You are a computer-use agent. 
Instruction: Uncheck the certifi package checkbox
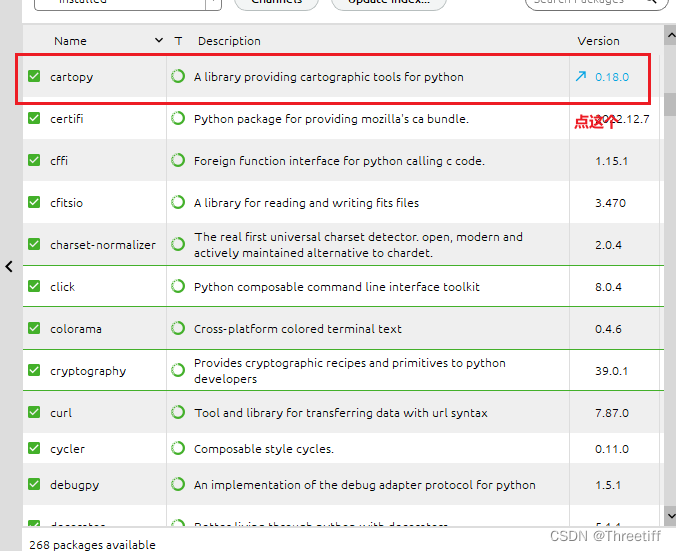tap(34, 118)
